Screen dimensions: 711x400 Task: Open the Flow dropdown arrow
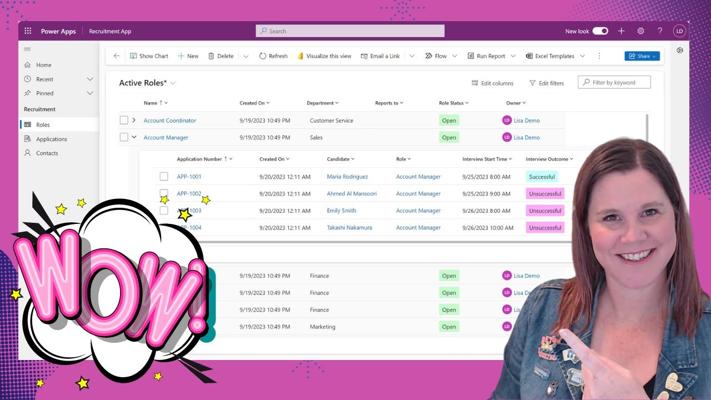pyautogui.click(x=455, y=56)
